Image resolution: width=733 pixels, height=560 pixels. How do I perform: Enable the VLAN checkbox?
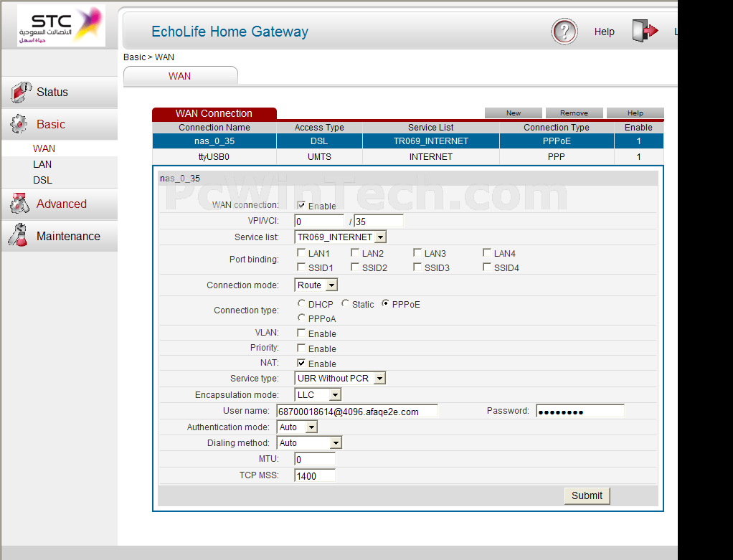[x=301, y=333]
